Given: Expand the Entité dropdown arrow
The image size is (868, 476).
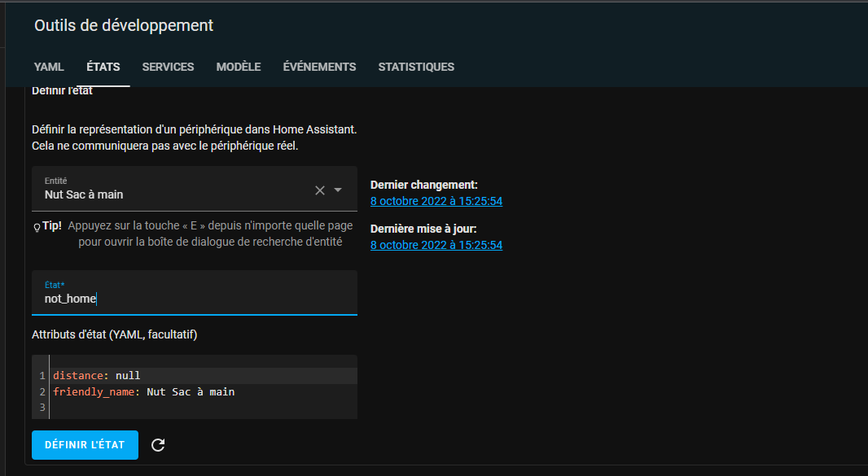Looking at the screenshot, I should click(x=338, y=190).
